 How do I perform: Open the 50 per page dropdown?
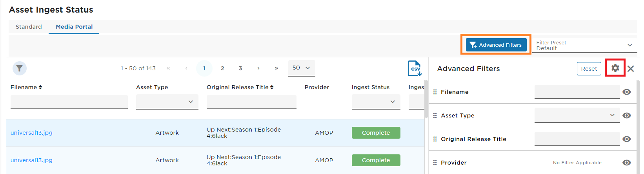pos(301,68)
